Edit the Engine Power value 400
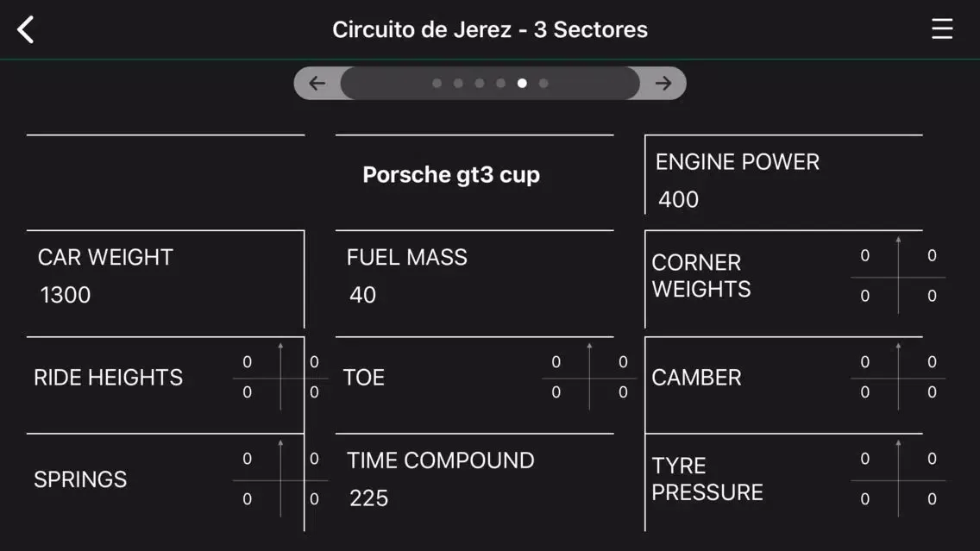Image resolution: width=980 pixels, height=551 pixels. tap(679, 200)
